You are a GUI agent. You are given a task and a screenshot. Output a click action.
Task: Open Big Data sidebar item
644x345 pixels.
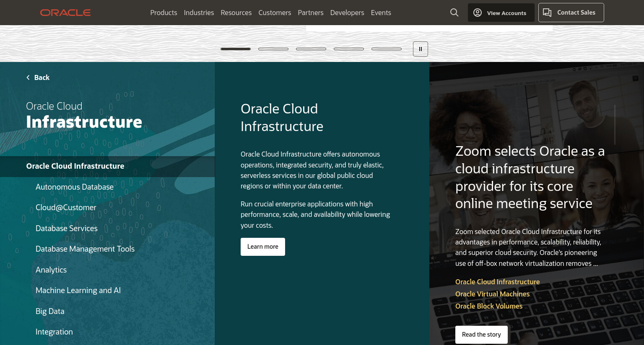coord(50,312)
